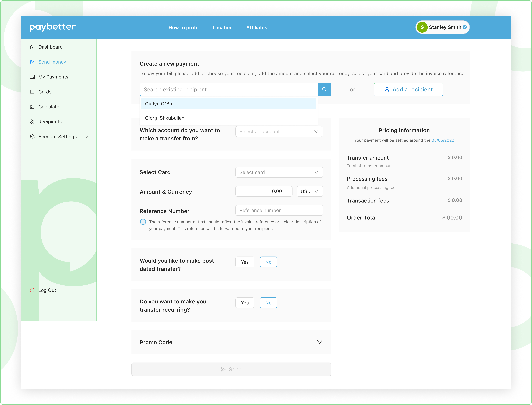Choose Yes for post-dated transfer
The width and height of the screenshot is (532, 405).
tap(245, 262)
